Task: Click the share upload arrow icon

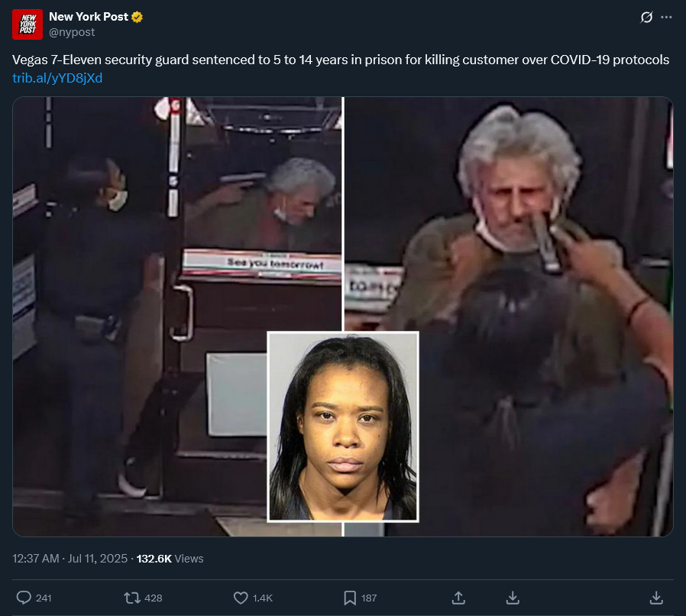Action: tap(458, 598)
